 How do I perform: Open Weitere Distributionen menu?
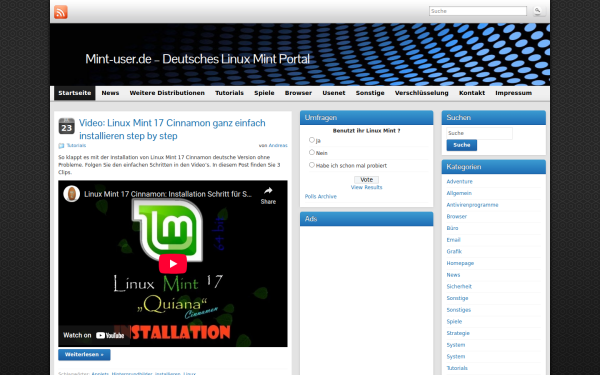pyautogui.click(x=167, y=93)
